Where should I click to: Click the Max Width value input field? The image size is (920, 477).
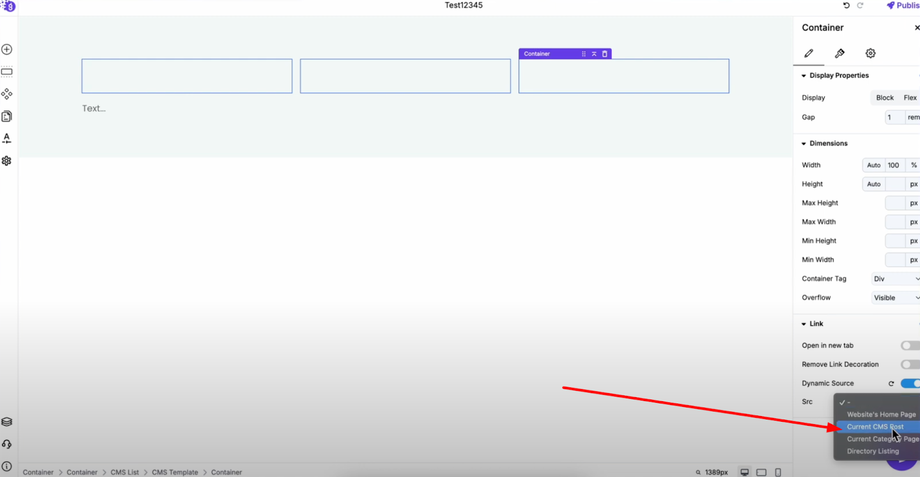point(895,222)
